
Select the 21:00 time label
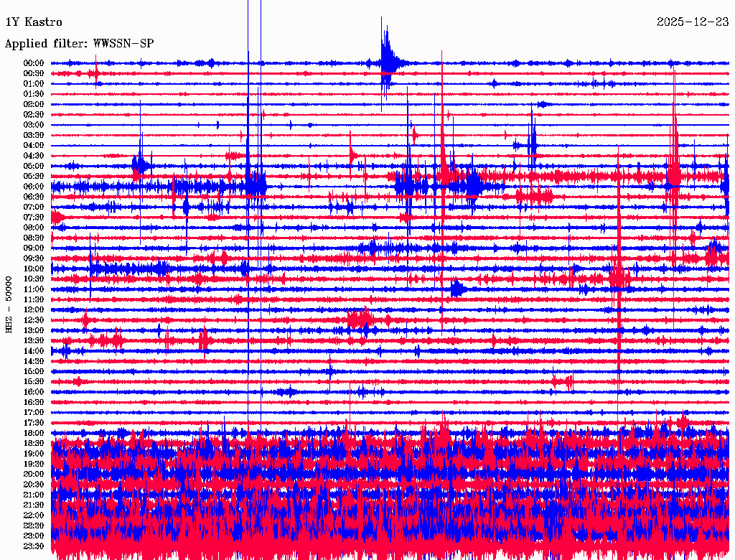point(34,495)
